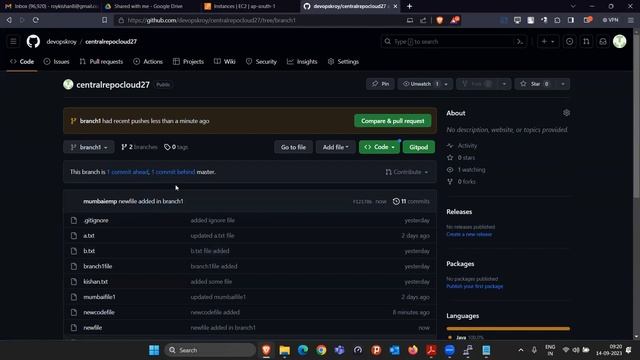The image size is (640, 360).
Task: Switch to the Pull requests tab
Action: point(101,62)
